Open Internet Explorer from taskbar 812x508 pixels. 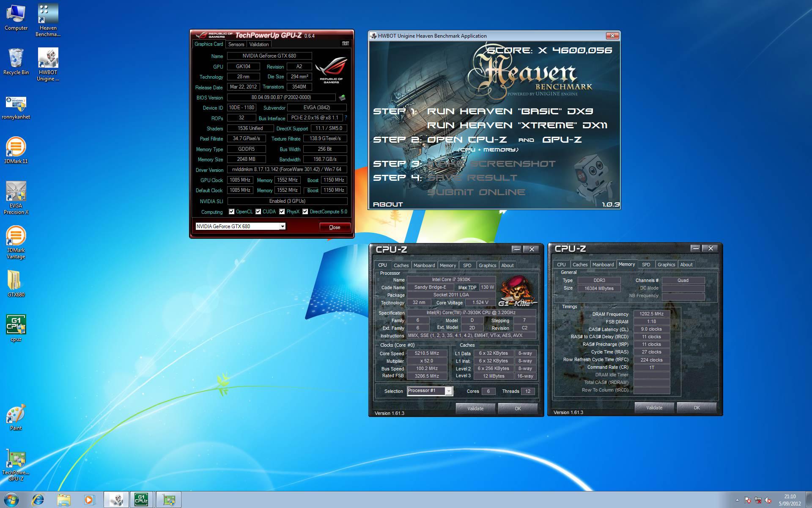[38, 500]
